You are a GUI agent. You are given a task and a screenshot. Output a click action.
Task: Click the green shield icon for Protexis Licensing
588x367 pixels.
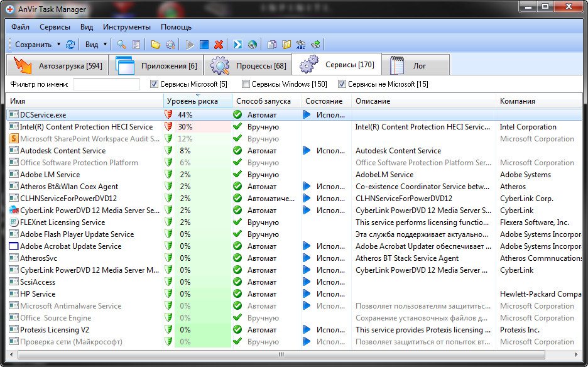tap(168, 330)
